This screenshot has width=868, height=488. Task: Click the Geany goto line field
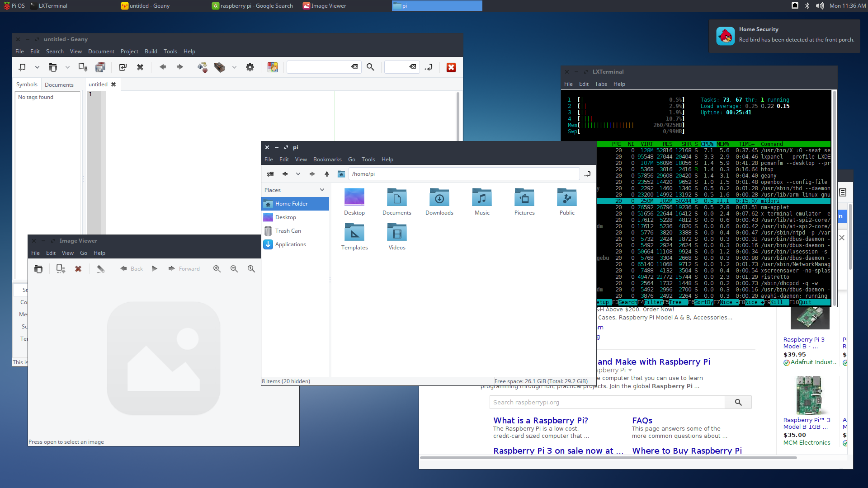point(397,67)
